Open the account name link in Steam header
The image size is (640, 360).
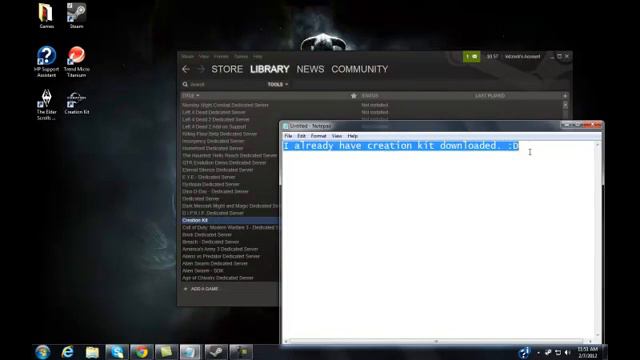(x=522, y=56)
